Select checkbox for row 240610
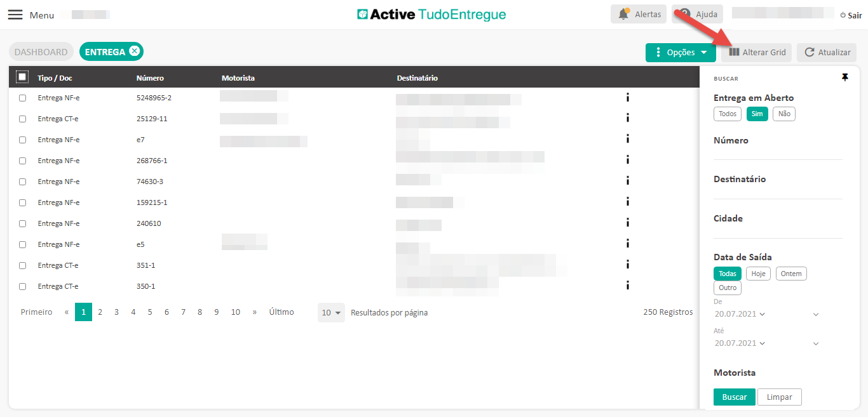868x417 pixels. click(x=22, y=223)
